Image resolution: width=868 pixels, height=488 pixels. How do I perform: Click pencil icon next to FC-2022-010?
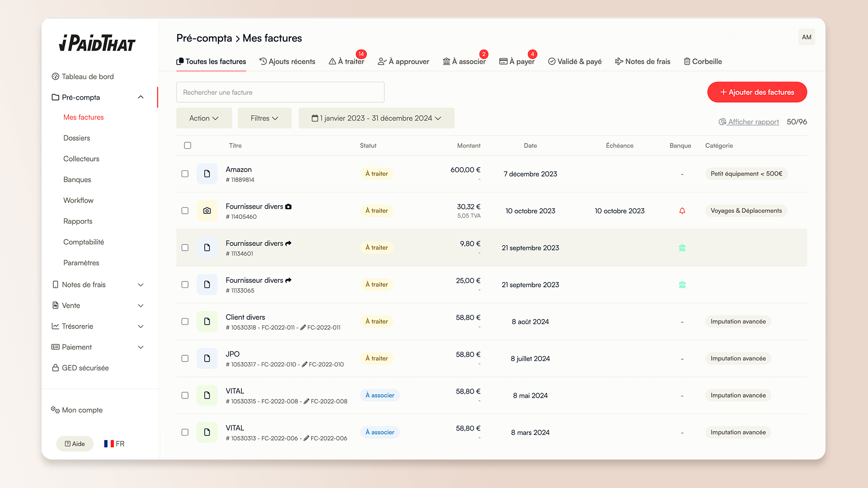tap(305, 364)
